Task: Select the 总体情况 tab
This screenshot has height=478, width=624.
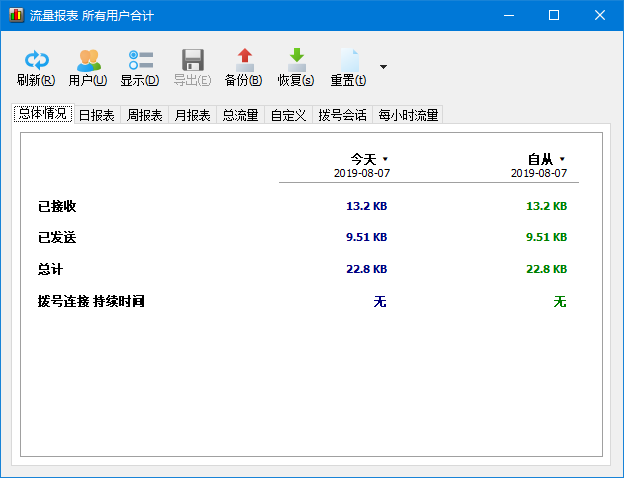Action: coord(43,114)
